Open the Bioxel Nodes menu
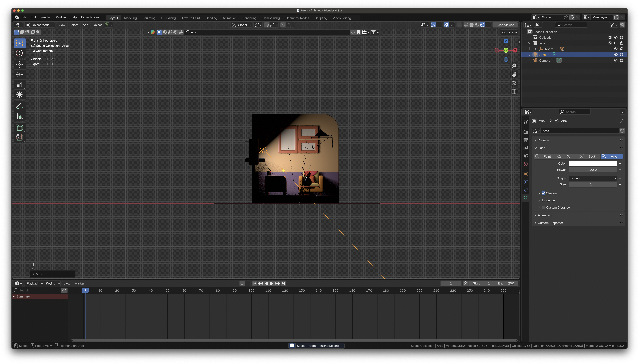This screenshot has width=639, height=364. [90, 17]
